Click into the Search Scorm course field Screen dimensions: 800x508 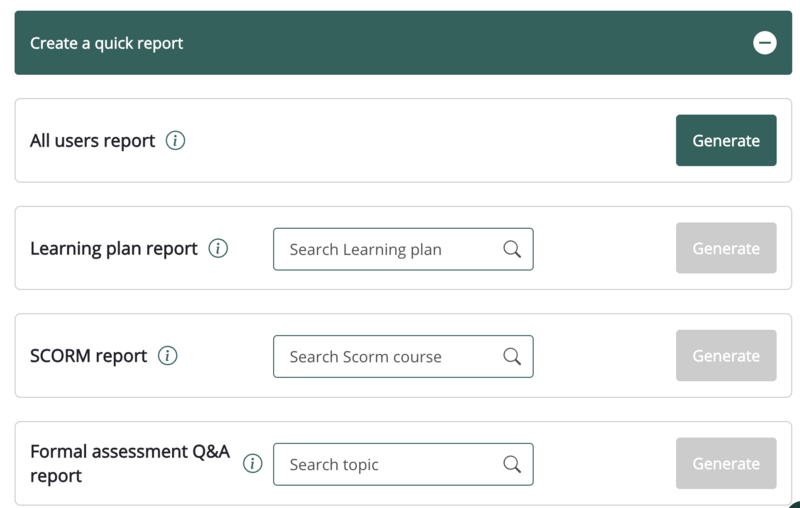click(390, 356)
